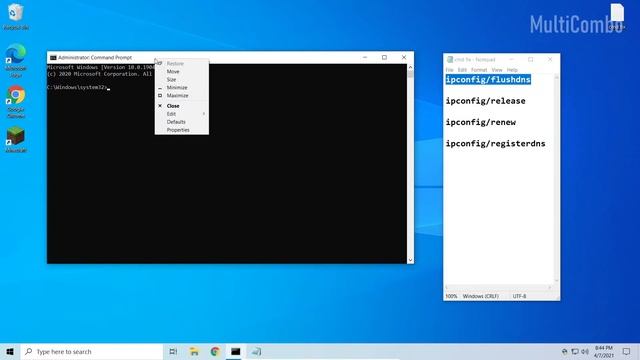
Task: Click the ipconfig/release line in Notepad
Action: 485,101
